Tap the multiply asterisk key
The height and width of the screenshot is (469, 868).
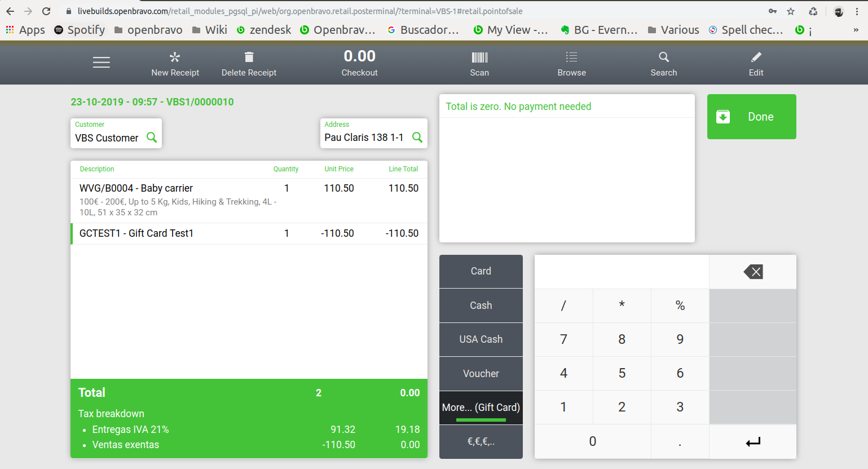(622, 306)
